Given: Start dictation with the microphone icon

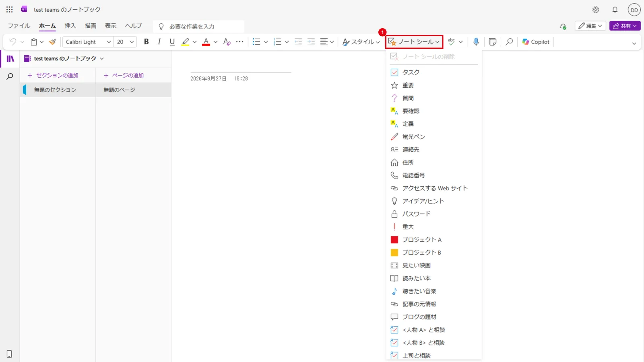Looking at the screenshot, I should 476,42.
